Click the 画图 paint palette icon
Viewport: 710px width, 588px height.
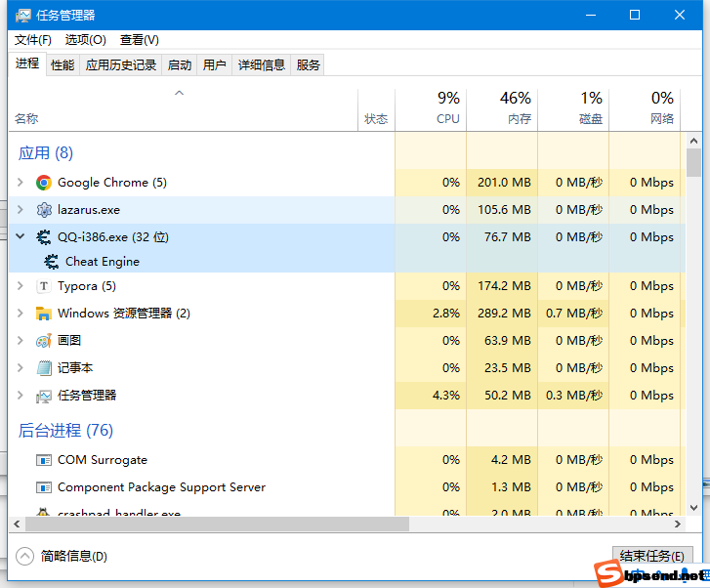click(44, 341)
